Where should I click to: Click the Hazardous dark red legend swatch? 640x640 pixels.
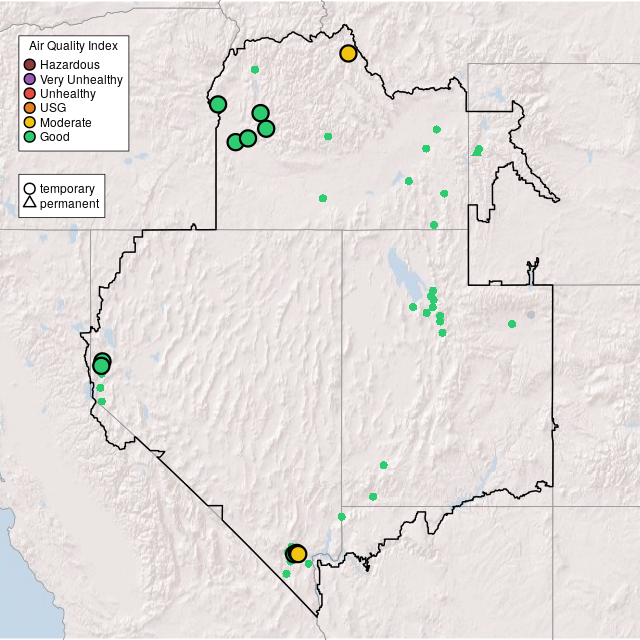coord(30,65)
